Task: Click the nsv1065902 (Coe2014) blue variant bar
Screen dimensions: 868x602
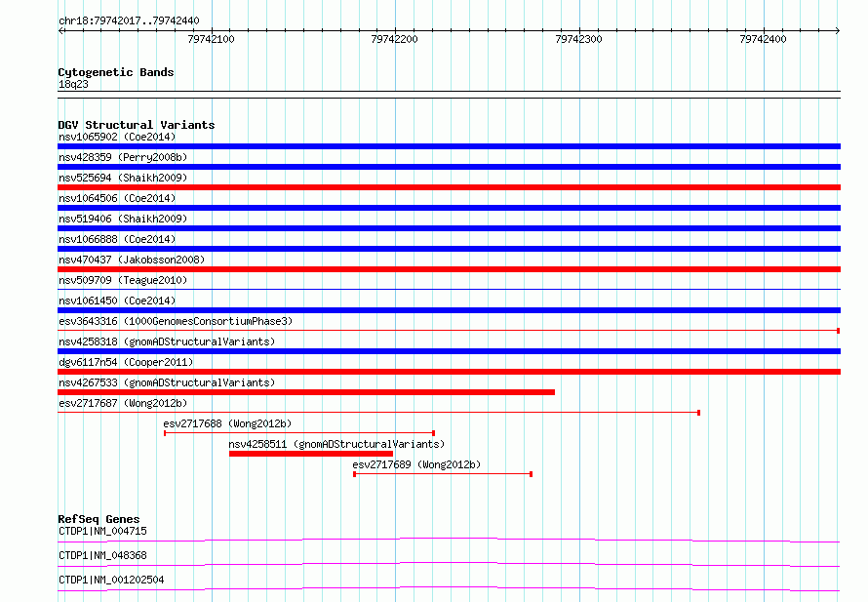Action: tap(449, 146)
